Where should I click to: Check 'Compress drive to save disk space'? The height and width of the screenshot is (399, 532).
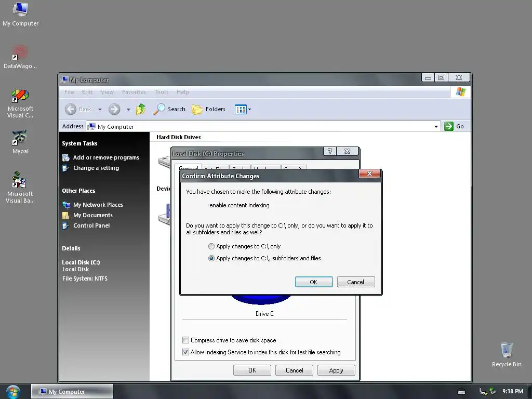[185, 340]
